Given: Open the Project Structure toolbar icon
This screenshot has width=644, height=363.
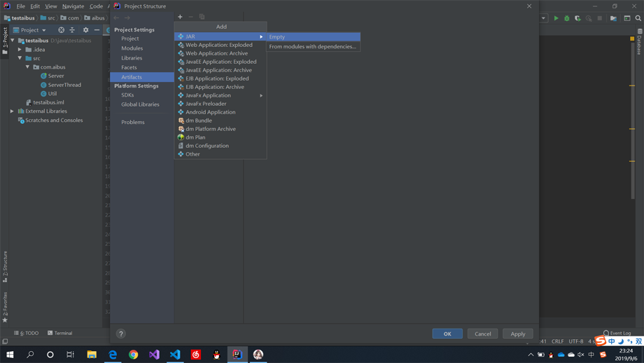Looking at the screenshot, I should click(613, 18).
